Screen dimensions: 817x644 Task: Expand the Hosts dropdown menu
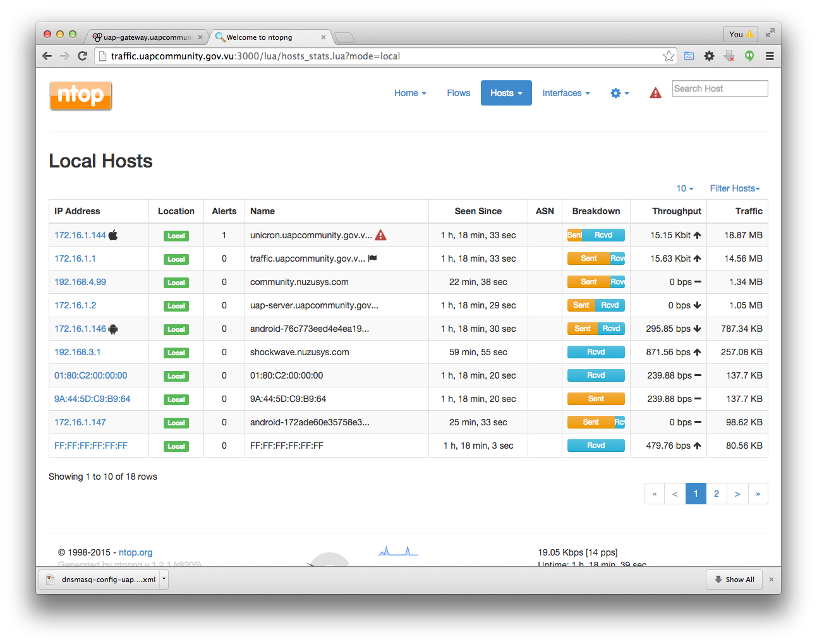[x=506, y=93]
